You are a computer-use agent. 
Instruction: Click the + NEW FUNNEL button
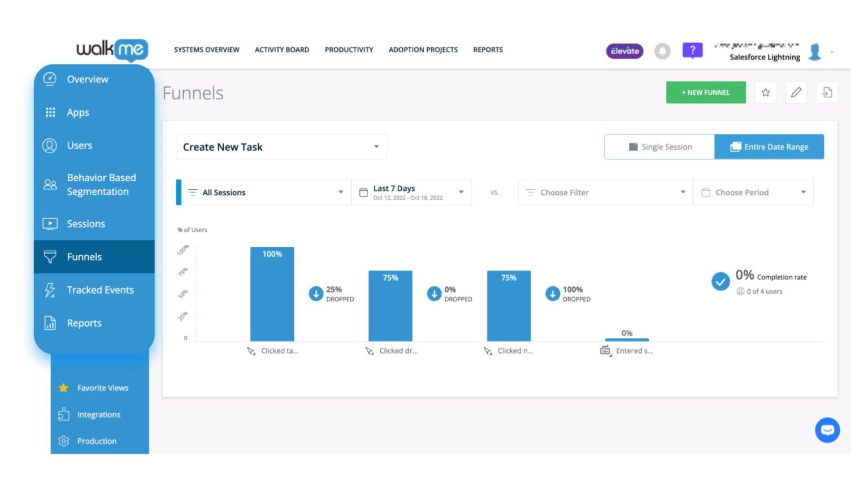(705, 92)
